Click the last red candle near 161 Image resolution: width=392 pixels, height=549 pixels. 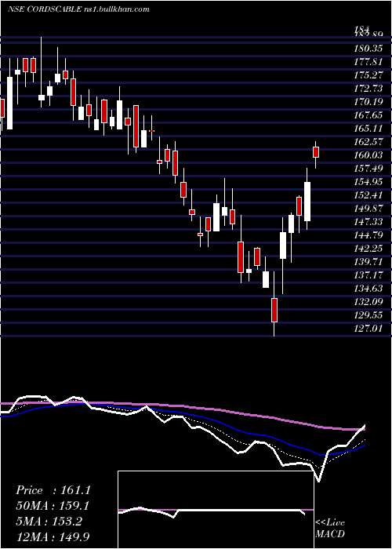tap(316, 152)
